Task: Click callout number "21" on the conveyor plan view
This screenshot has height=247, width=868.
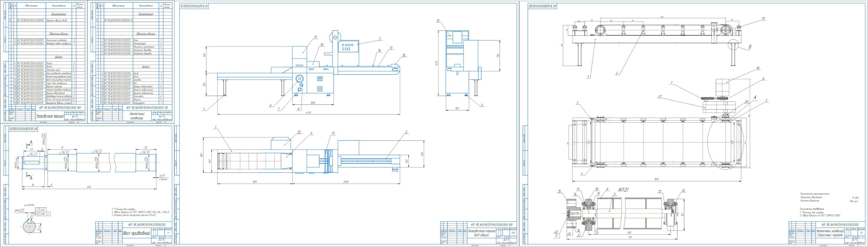Action: pyautogui.click(x=659, y=97)
